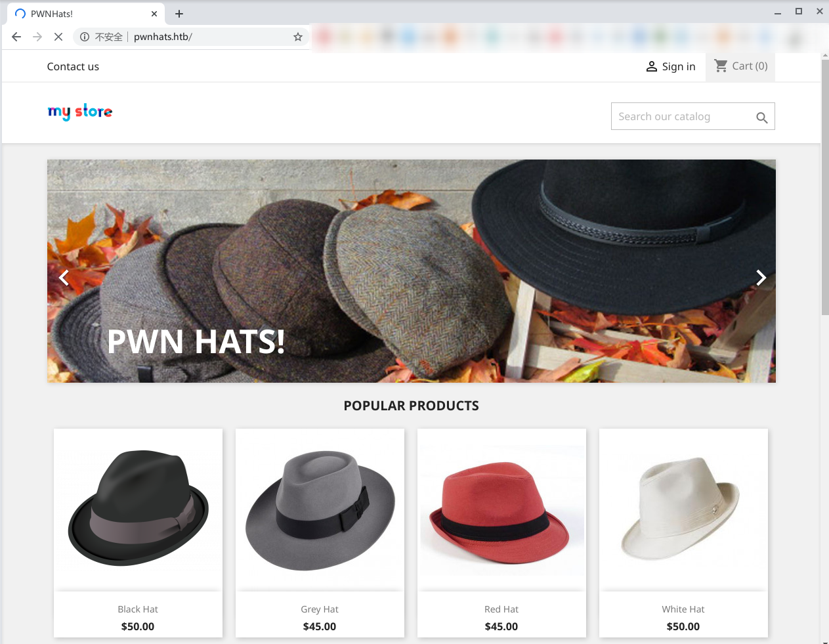Screen dimensions: 829x644
Task: View site security info icon in address bar
Action: (x=85, y=37)
